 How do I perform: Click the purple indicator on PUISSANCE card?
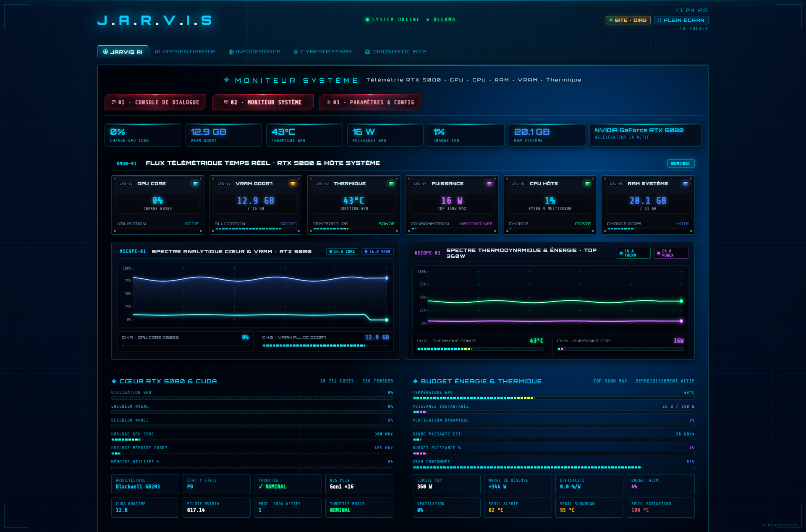coord(489,183)
